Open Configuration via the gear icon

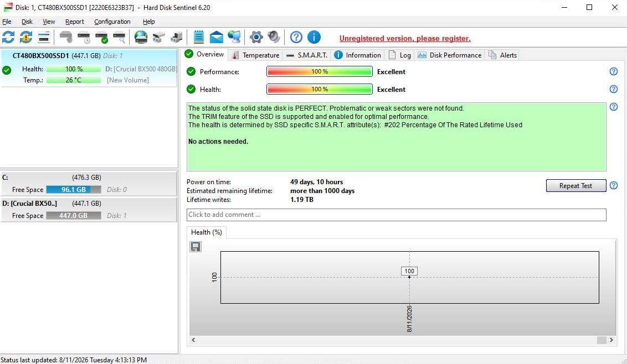tap(256, 37)
